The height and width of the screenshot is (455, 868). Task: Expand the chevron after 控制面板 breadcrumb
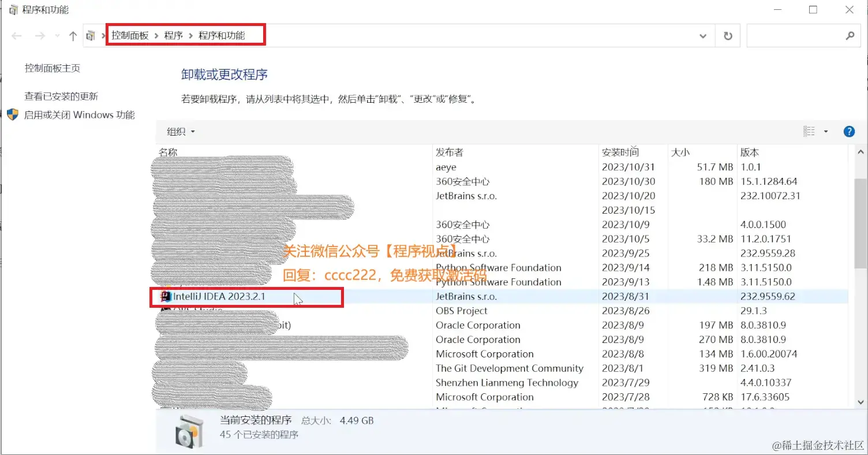[x=156, y=36]
